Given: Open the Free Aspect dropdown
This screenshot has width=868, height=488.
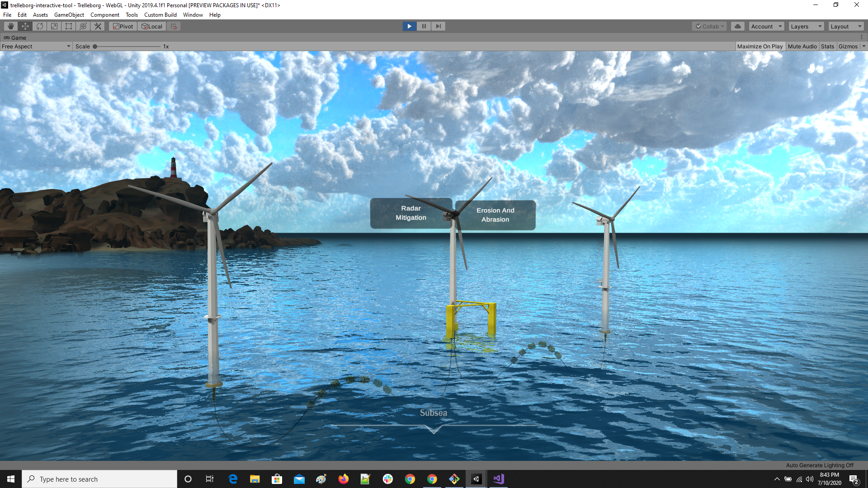Looking at the screenshot, I should pos(36,46).
